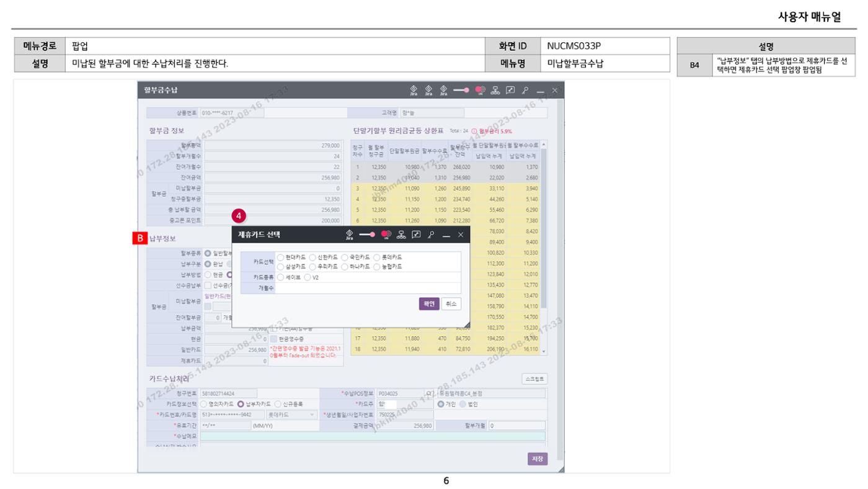Click the red toggle icon in 제휴카드 선택 title bar

coord(386,235)
